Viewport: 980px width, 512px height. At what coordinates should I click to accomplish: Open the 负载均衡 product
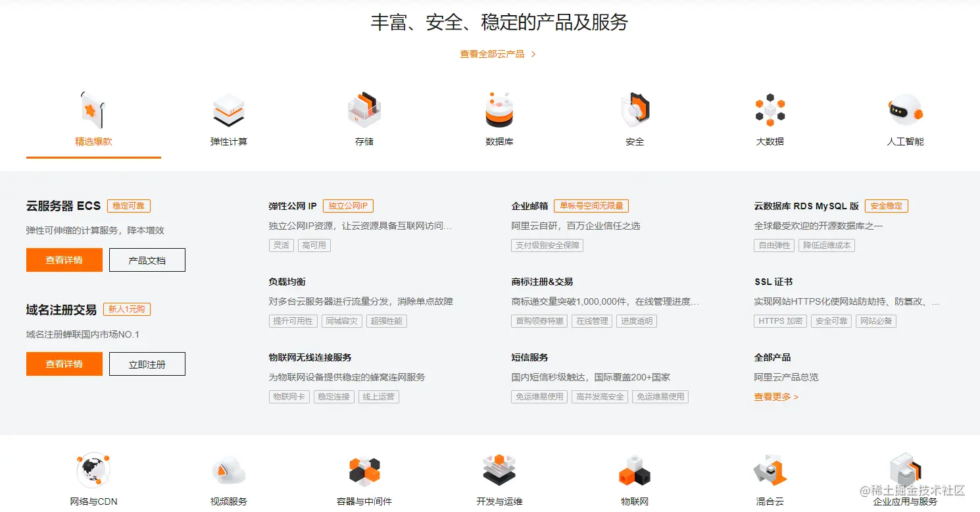287,282
